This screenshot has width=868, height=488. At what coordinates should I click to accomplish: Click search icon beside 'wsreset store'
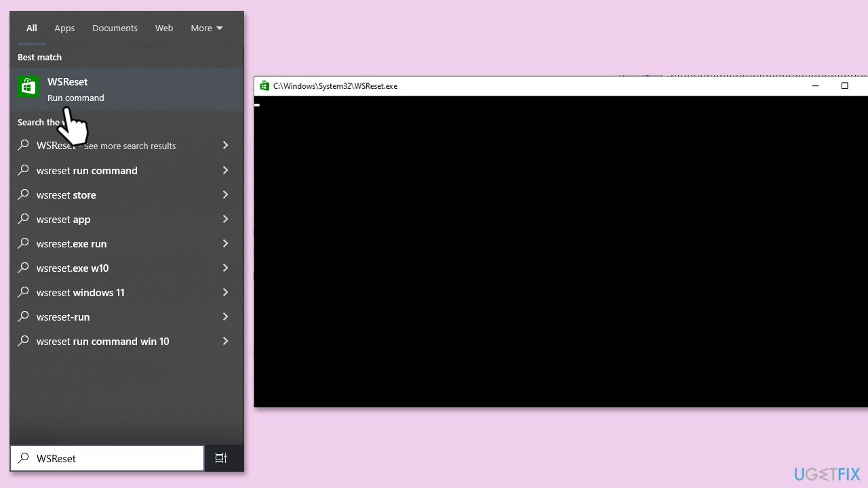(x=24, y=195)
